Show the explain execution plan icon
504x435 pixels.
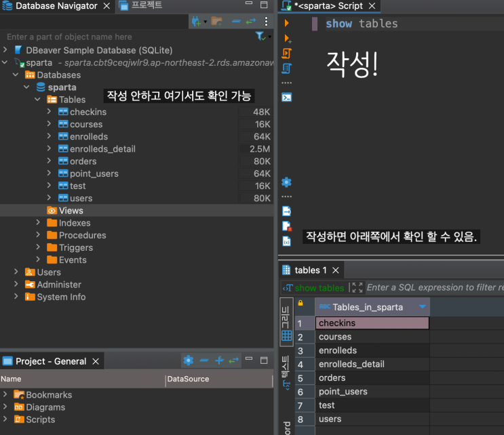point(286,68)
